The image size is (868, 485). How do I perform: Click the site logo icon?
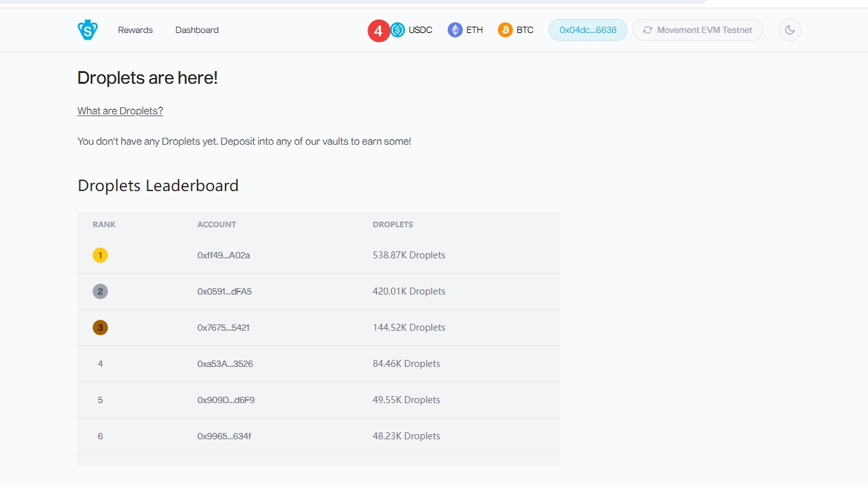(88, 30)
